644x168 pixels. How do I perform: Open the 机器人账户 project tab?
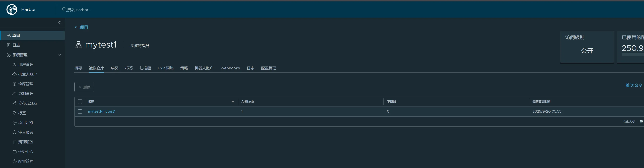(204, 68)
